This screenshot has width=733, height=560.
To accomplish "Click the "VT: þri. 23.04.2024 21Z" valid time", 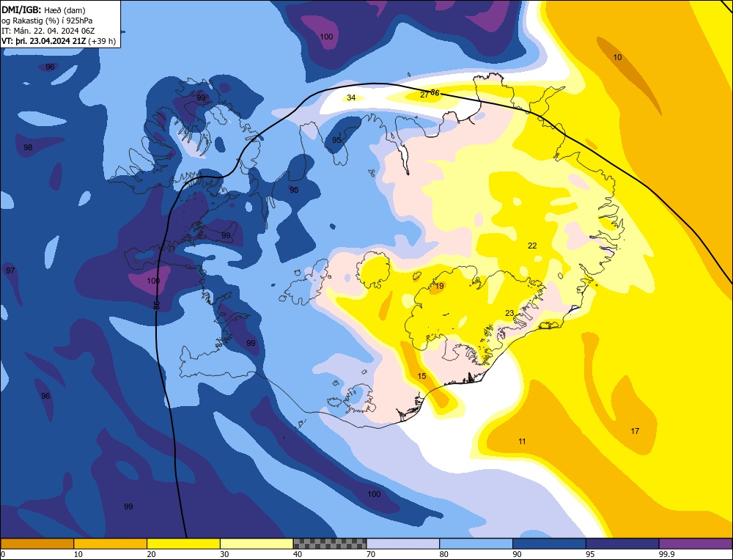I will coord(43,40).
